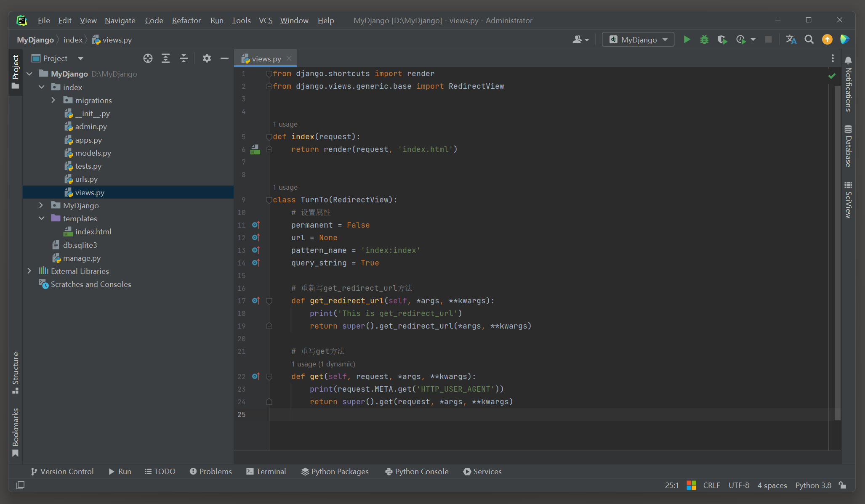Expand the migrations folder
865x504 pixels.
(x=53, y=100)
